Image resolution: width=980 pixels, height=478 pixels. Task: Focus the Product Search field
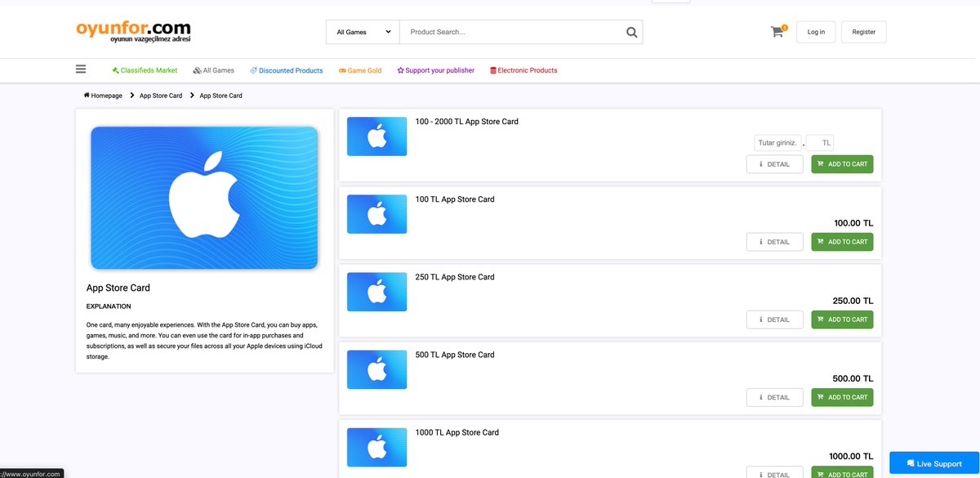tap(511, 32)
